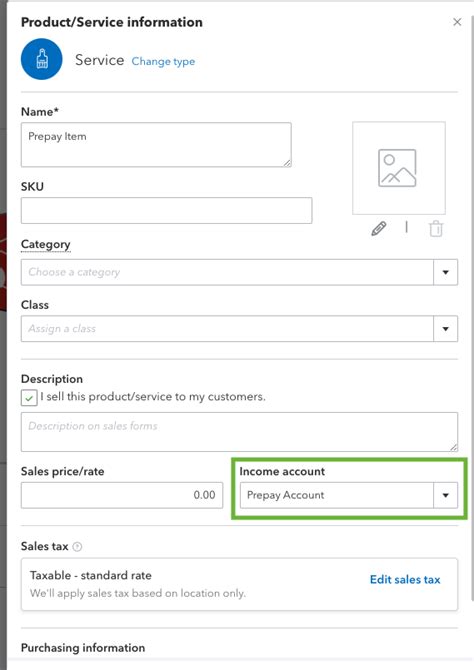The width and height of the screenshot is (474, 670).
Task: Open the Category dropdown arrow
Action: (445, 272)
